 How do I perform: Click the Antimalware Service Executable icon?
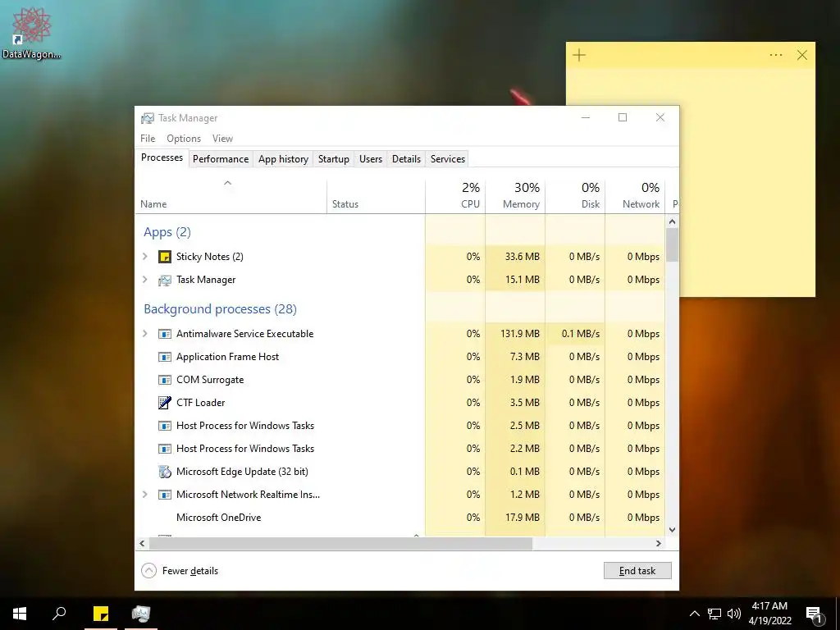[x=164, y=334]
